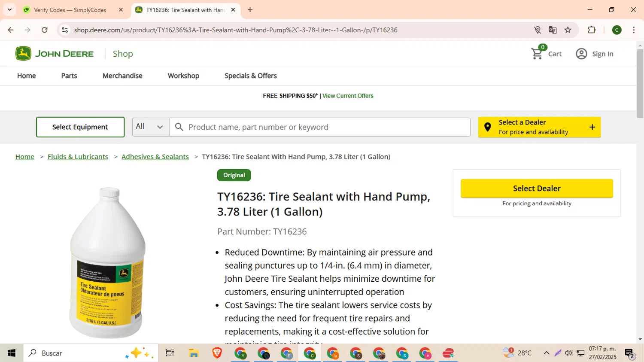Click the Sign In user icon
This screenshot has height=362, width=644.
pyautogui.click(x=581, y=54)
